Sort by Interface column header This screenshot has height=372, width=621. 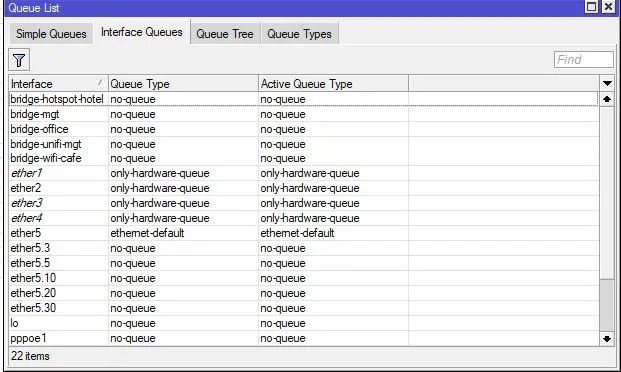point(59,84)
